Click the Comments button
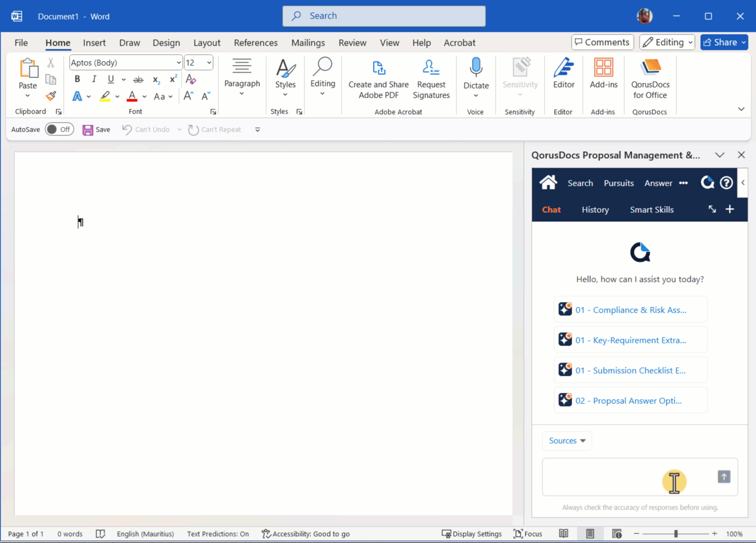The height and width of the screenshot is (543, 756). coord(602,42)
